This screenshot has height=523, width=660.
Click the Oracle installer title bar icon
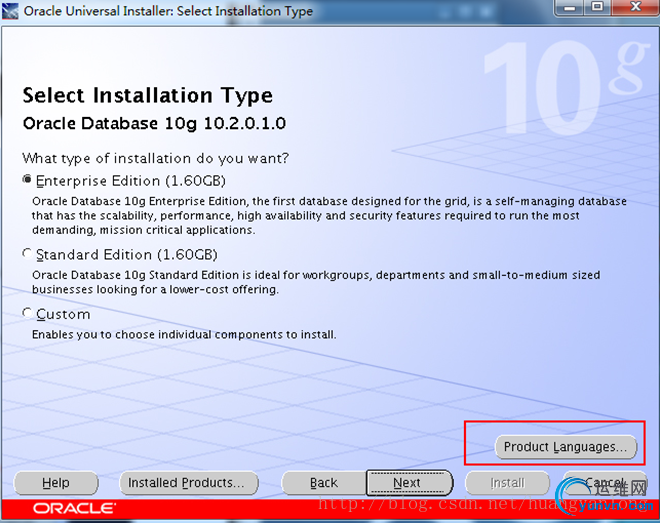(10, 11)
